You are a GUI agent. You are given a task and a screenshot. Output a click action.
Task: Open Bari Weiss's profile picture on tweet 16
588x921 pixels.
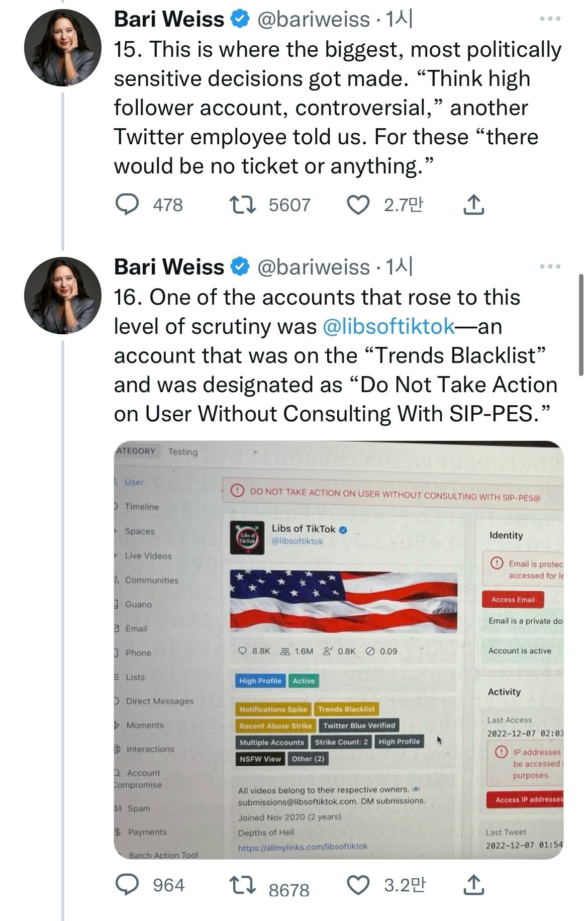click(63, 296)
